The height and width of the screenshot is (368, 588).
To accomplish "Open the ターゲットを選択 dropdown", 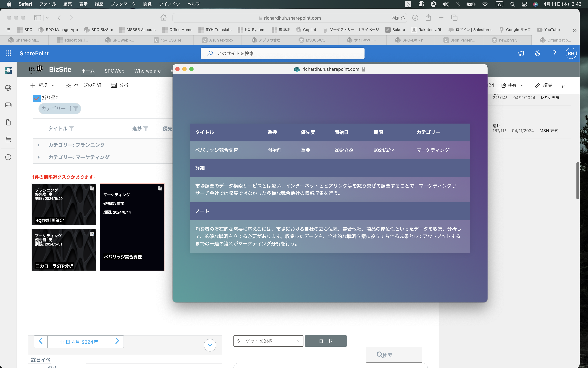I will (x=268, y=341).
